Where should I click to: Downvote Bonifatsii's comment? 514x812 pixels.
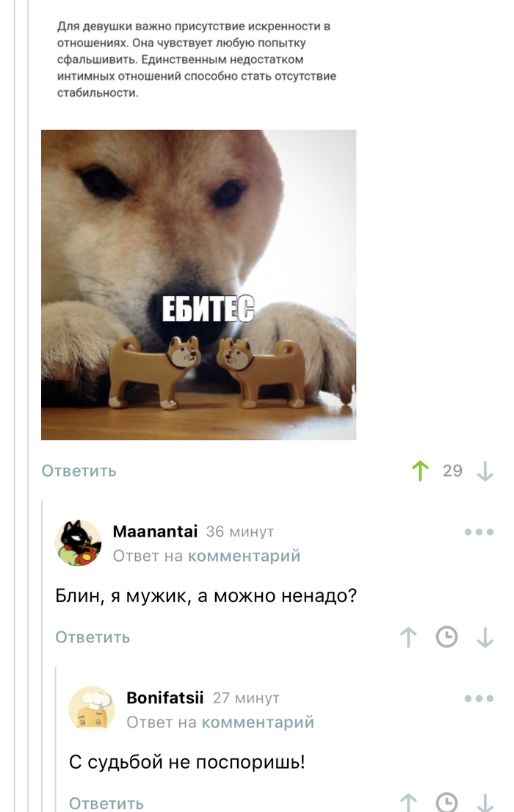(x=485, y=802)
